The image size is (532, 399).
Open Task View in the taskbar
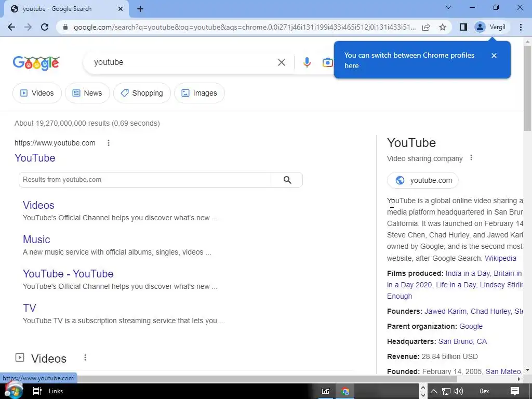(x=37, y=391)
